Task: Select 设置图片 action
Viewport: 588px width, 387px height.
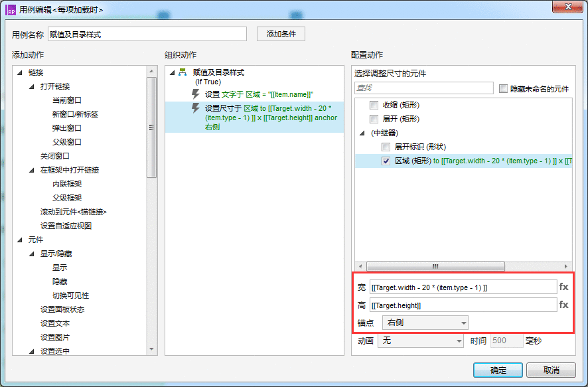Action: [54, 337]
